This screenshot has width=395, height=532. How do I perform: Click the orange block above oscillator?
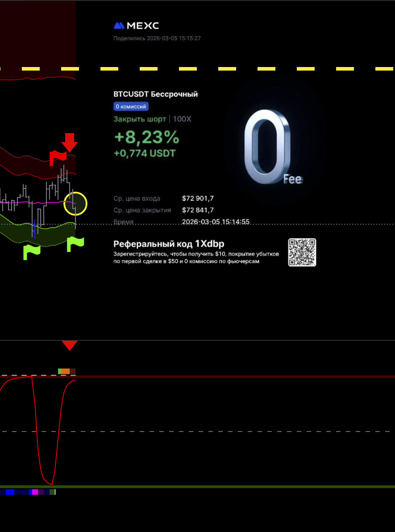click(x=65, y=371)
